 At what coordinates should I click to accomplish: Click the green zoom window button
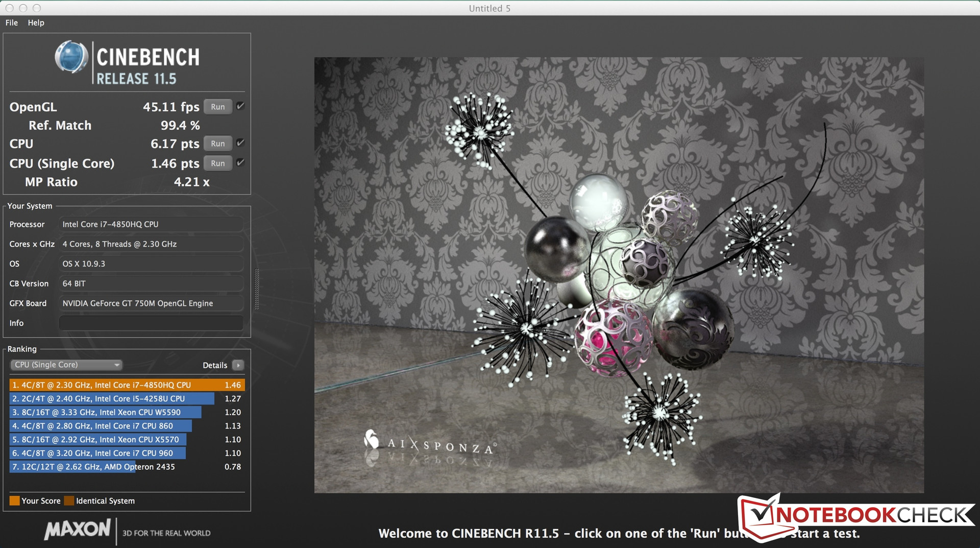click(x=36, y=8)
